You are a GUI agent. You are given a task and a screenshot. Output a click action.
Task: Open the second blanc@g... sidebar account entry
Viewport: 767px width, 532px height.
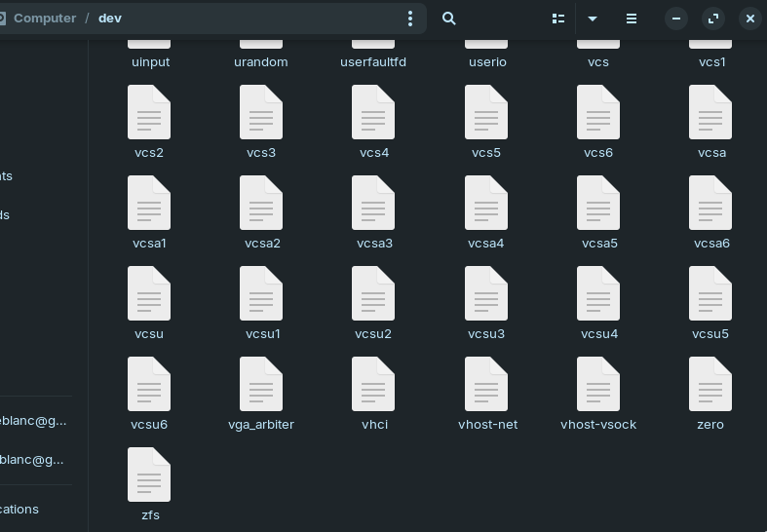point(32,460)
